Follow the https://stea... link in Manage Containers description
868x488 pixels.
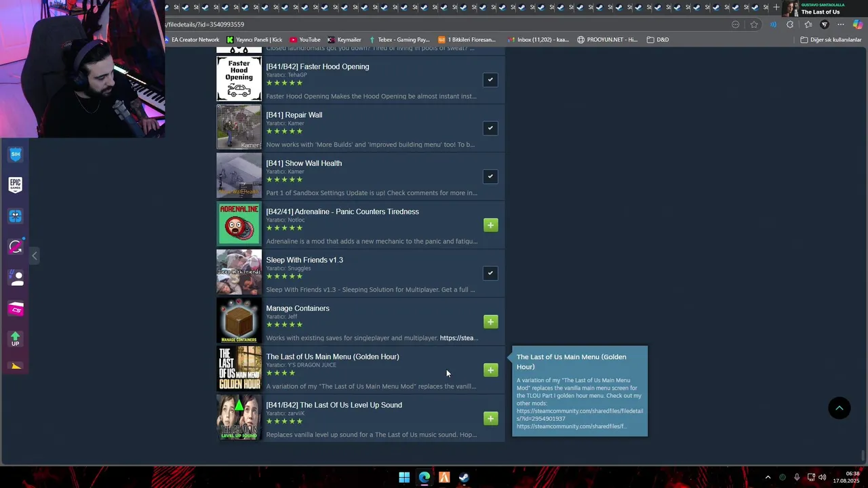pos(459,338)
